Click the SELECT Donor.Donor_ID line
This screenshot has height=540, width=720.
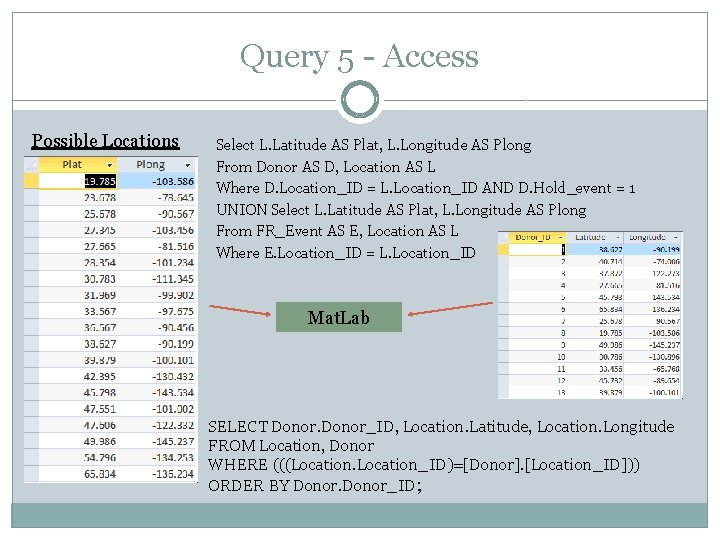tap(441, 427)
